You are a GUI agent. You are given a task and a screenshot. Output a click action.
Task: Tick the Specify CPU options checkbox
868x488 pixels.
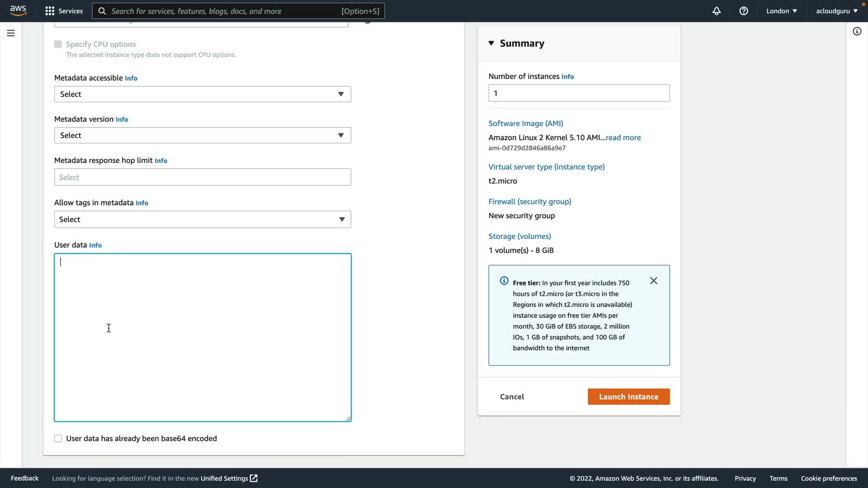[58, 44]
